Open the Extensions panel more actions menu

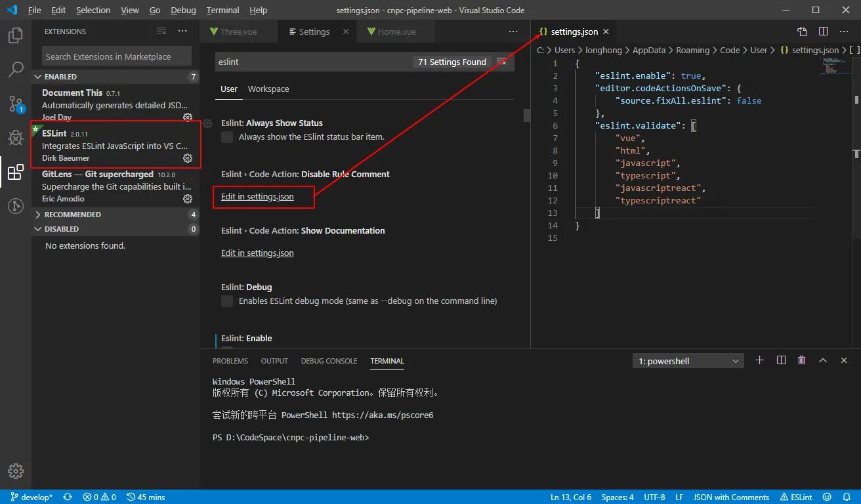pyautogui.click(x=182, y=31)
